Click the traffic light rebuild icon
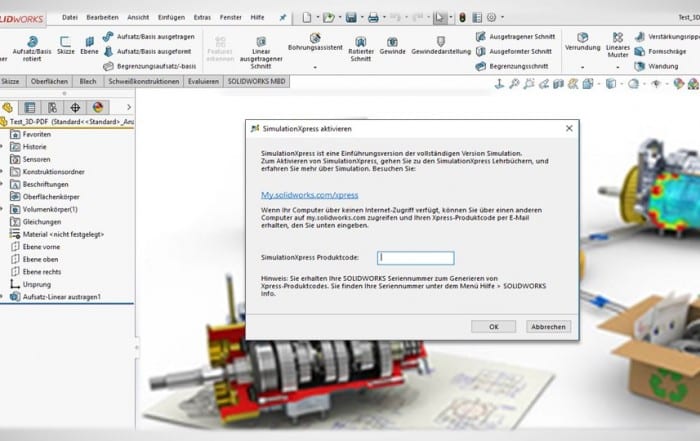 [462, 17]
